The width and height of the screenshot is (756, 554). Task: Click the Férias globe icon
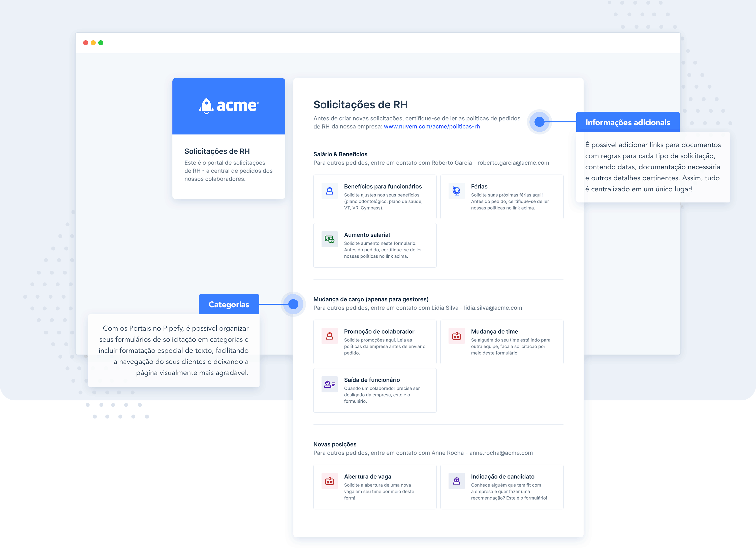point(456,191)
